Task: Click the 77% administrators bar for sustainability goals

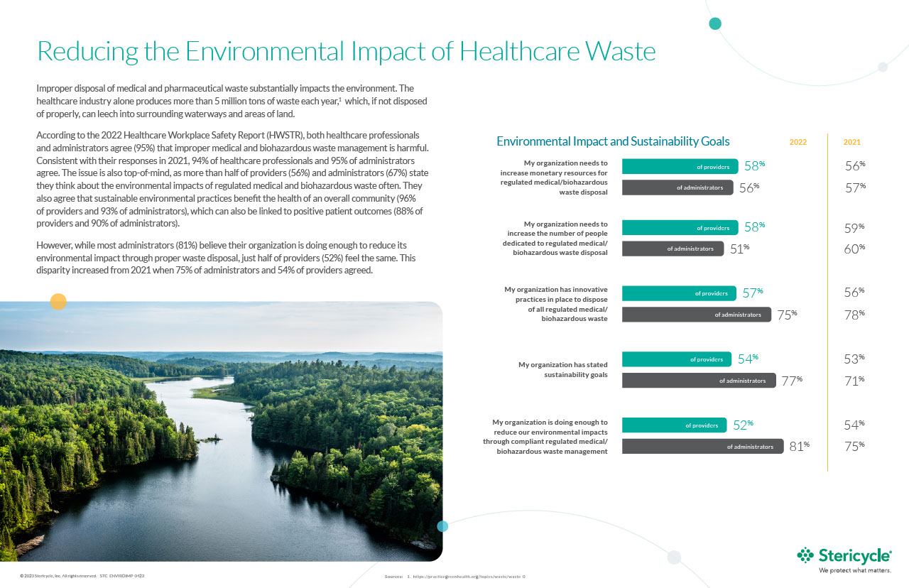Action: click(699, 381)
